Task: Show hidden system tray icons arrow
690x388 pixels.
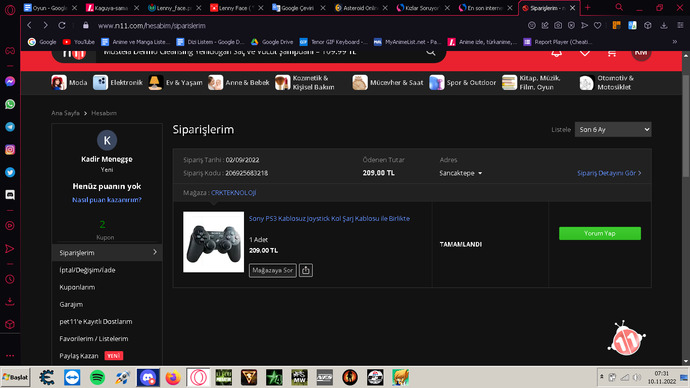Action: (602, 377)
